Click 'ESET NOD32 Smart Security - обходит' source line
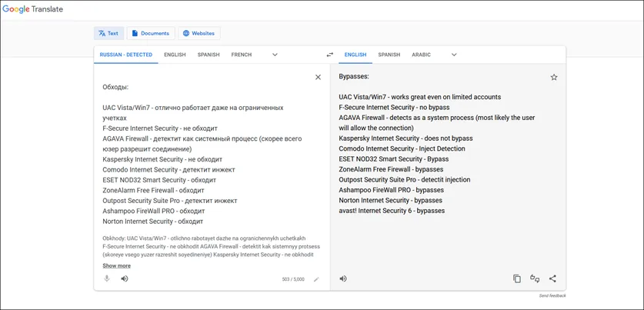644x310 pixels. pyautogui.click(x=159, y=180)
